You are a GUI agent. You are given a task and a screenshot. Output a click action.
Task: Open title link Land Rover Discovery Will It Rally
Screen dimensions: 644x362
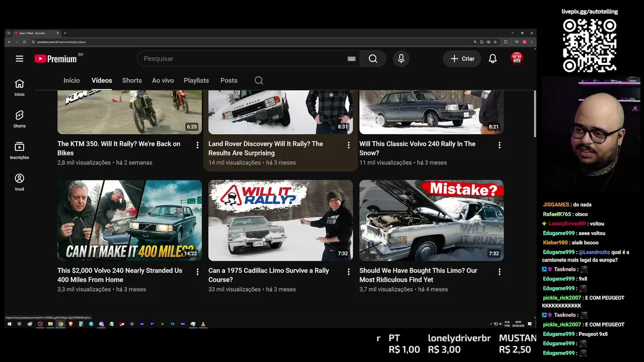266,148
